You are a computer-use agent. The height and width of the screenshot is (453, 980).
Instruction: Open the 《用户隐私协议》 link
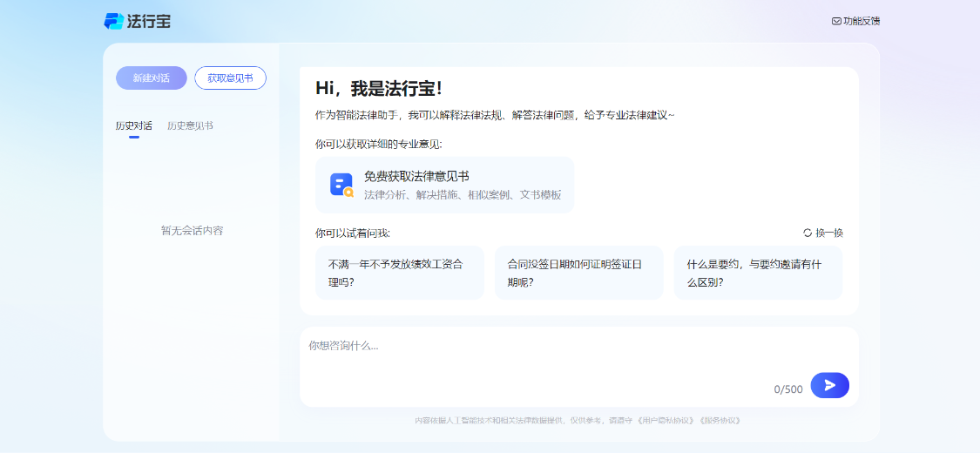click(x=666, y=420)
